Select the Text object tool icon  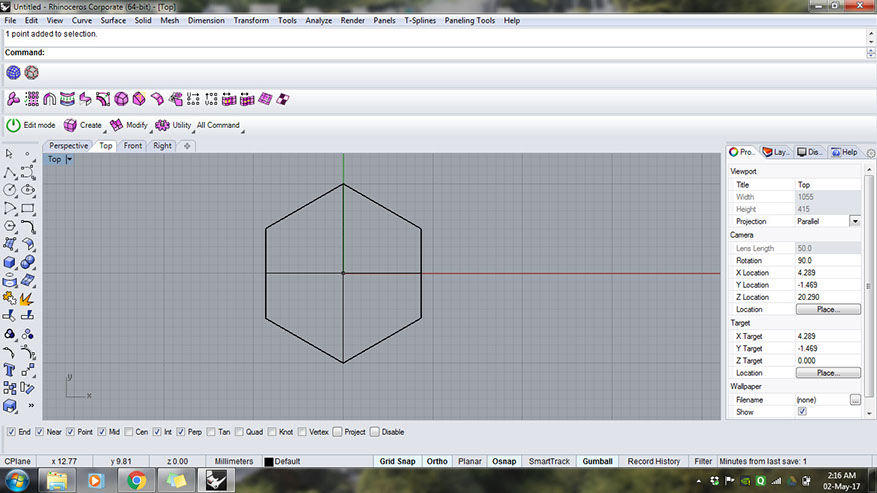click(10, 370)
